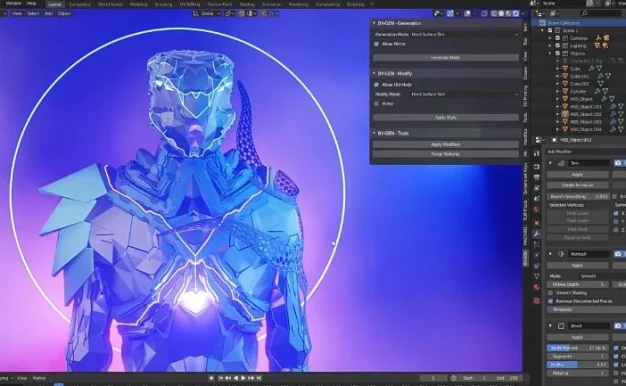Toggle the X-ray viewport icon
This screenshot has height=386, width=626.
[484, 13]
